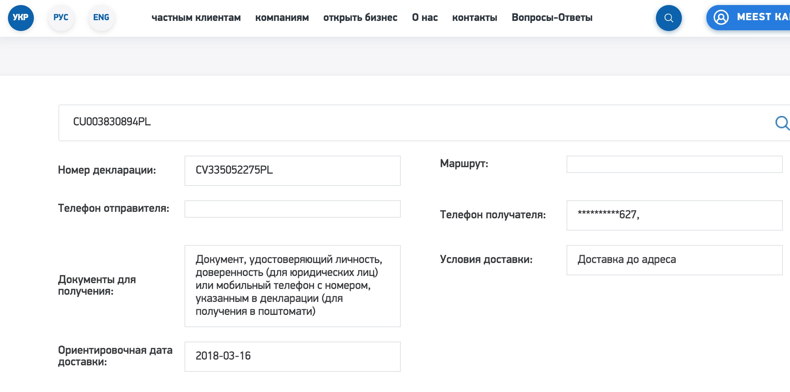
Task: Click the Документы для получения text box
Action: tap(292, 286)
